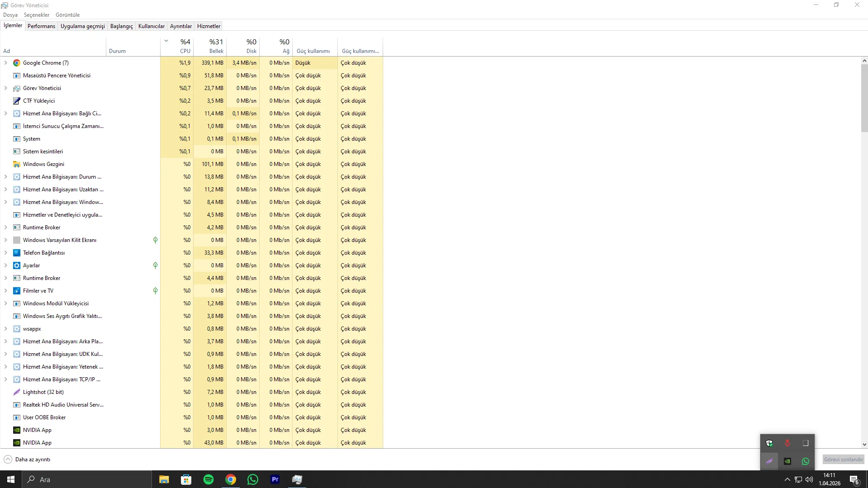Screen dimensions: 868x488
Task: Click the scrollbar up arrow
Action: coord(864,61)
